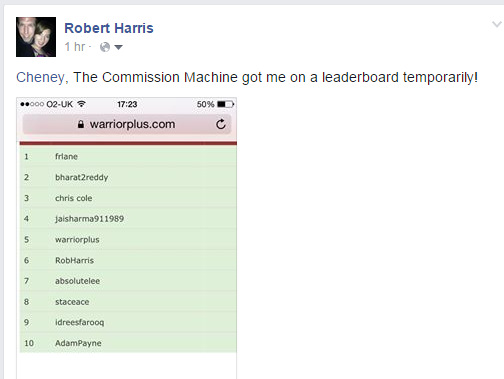Screen dimensions: 504x379
Task: Click the padlock icon beside warriorplus.com
Action: [81, 124]
